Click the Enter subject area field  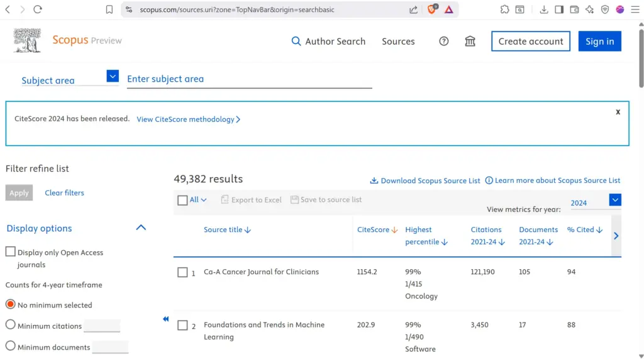249,79
